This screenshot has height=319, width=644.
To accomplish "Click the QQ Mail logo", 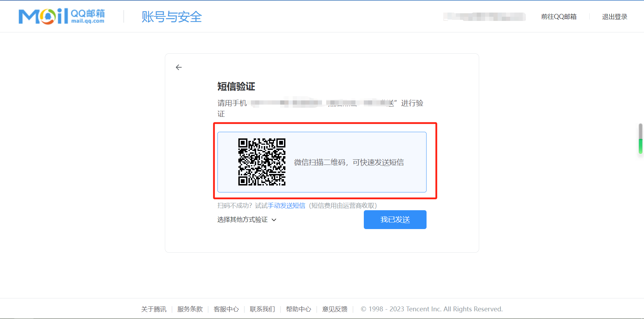I will (x=62, y=16).
